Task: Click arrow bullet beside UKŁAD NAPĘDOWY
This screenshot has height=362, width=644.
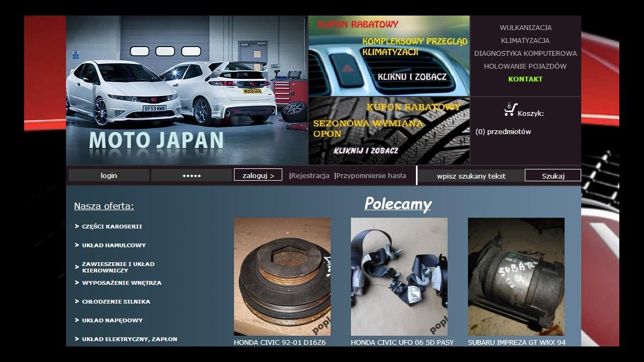Action: 77,320
